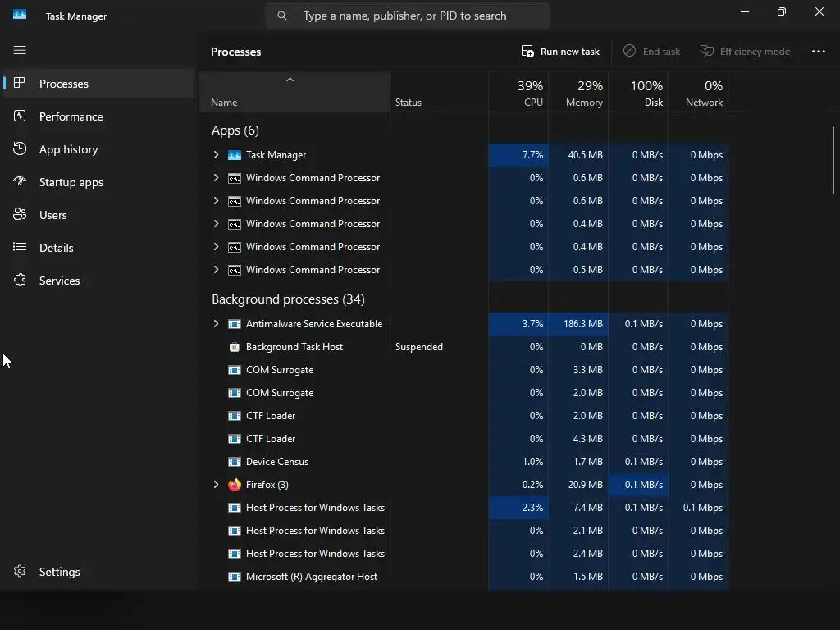Sort by the Disk column header

[x=638, y=93]
